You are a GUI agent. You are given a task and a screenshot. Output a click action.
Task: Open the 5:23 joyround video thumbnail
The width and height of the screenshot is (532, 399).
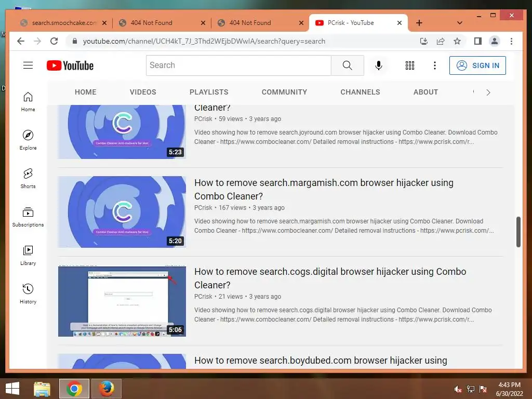[122, 132]
